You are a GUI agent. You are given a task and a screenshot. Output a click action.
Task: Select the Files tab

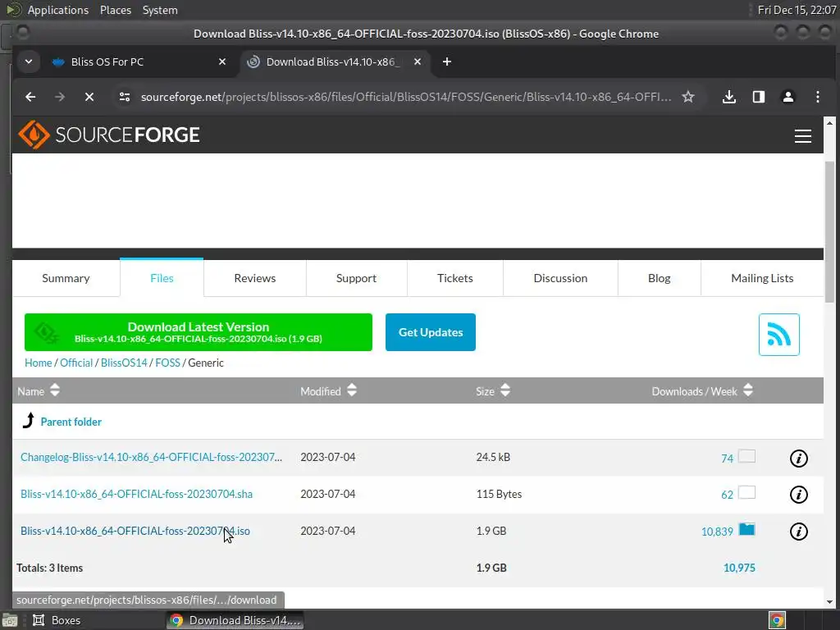point(162,278)
